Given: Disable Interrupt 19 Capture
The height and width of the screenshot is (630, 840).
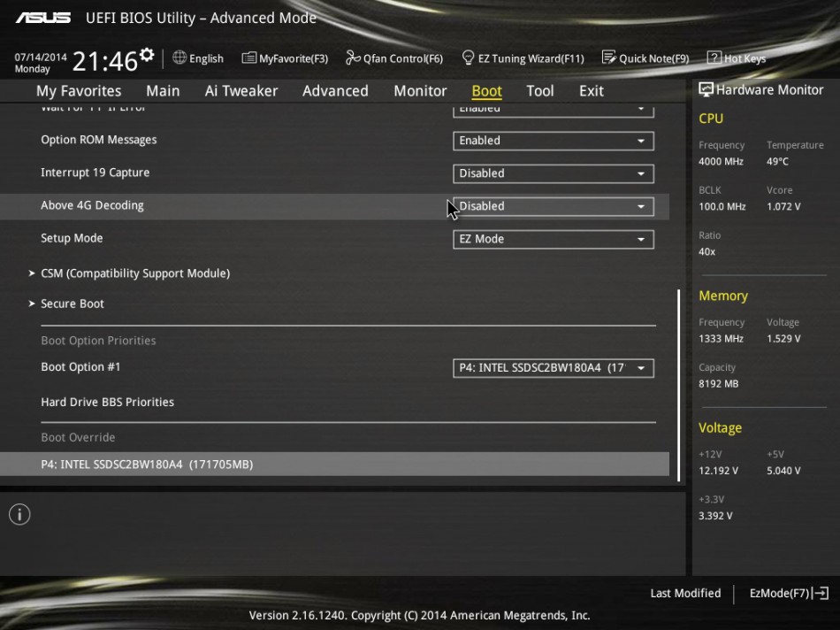Looking at the screenshot, I should coord(553,173).
